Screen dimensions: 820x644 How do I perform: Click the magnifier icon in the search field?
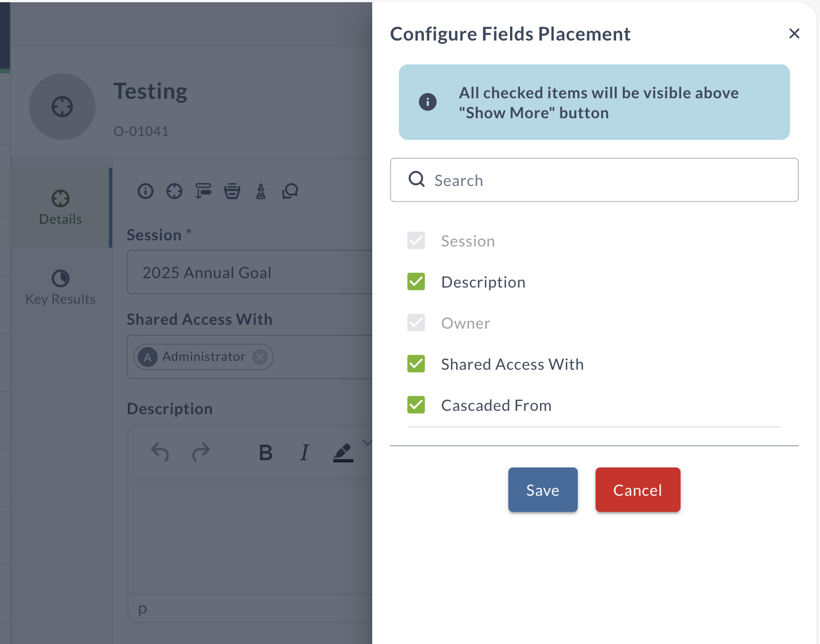point(416,179)
